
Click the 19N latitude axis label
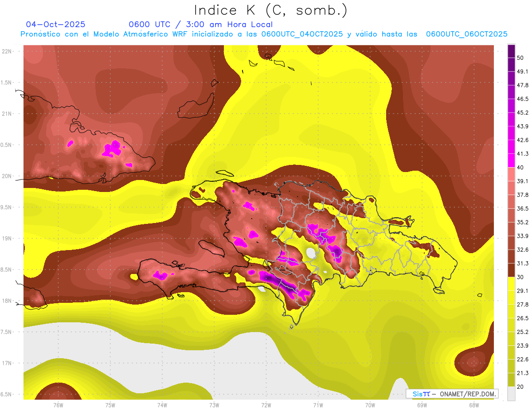point(7,239)
